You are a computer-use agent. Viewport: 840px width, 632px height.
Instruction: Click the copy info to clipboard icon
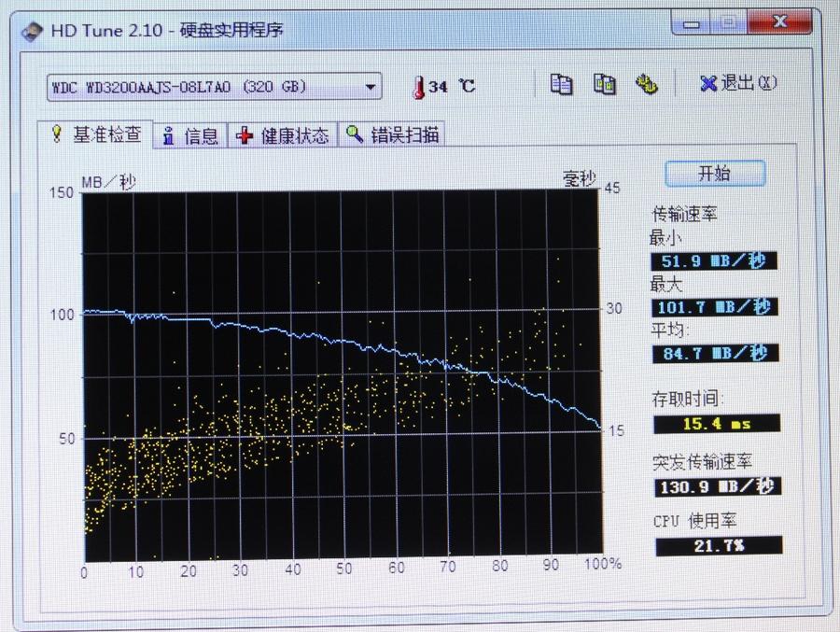tap(561, 84)
